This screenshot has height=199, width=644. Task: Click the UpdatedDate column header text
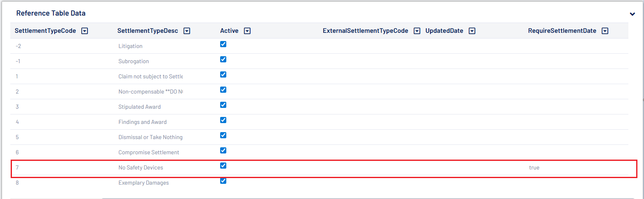tap(444, 31)
